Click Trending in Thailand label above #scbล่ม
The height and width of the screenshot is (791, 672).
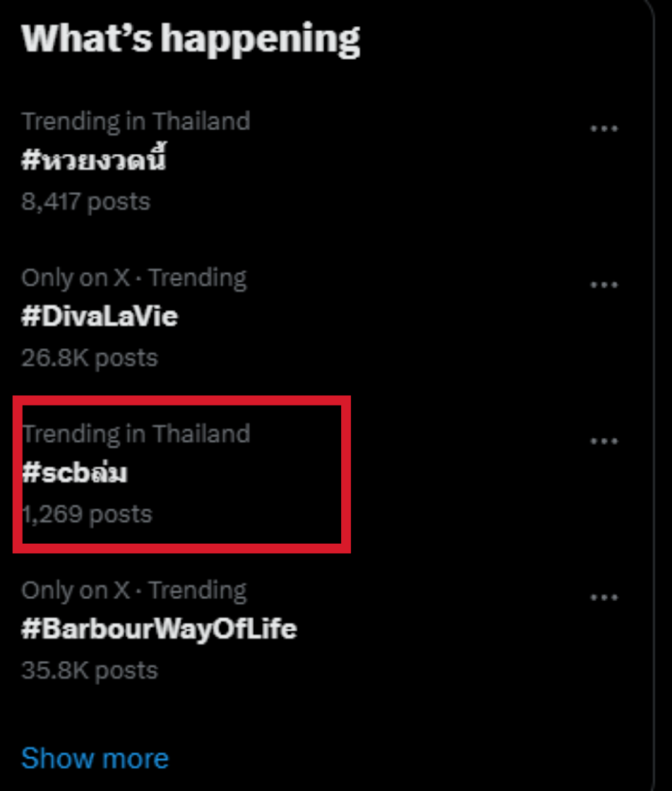(136, 434)
